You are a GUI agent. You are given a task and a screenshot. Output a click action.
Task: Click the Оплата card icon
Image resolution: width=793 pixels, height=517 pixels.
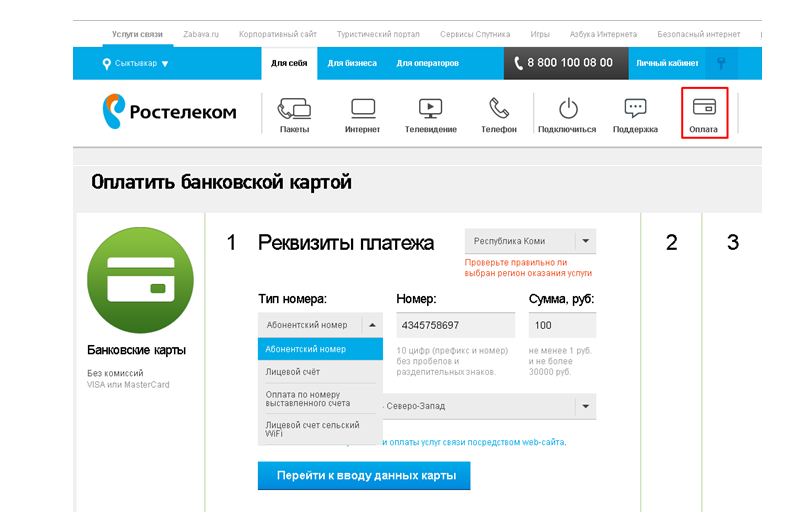tap(703, 108)
